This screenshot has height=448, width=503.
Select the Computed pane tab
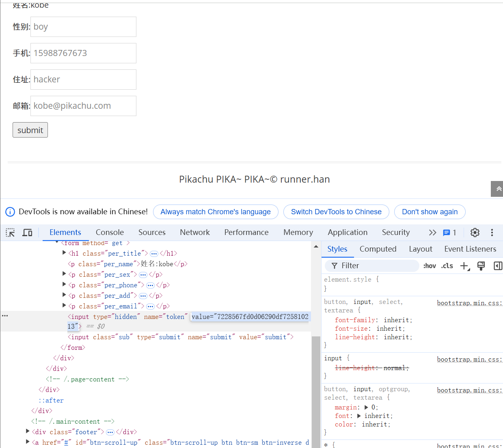click(378, 249)
